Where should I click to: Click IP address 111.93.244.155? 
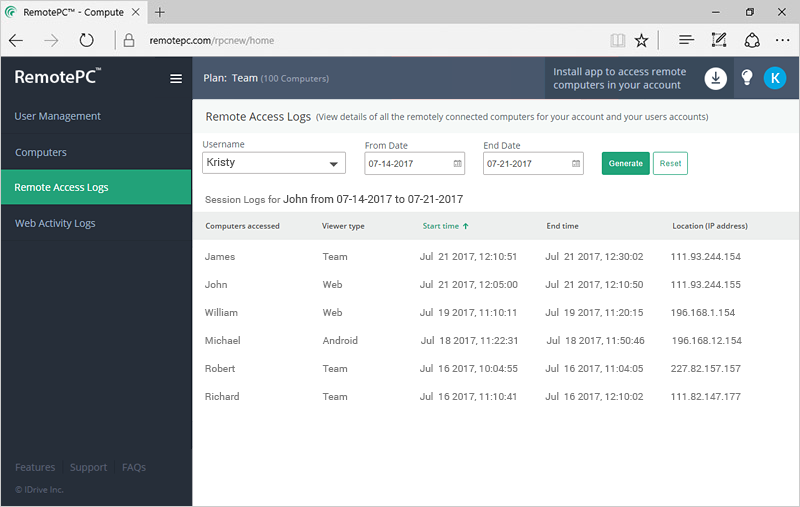(x=706, y=285)
